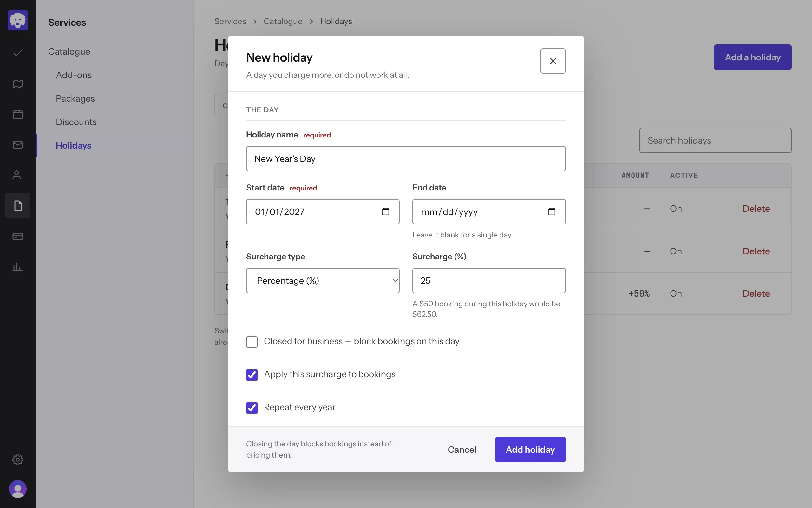Open the document services icon in sidebar

tap(18, 206)
